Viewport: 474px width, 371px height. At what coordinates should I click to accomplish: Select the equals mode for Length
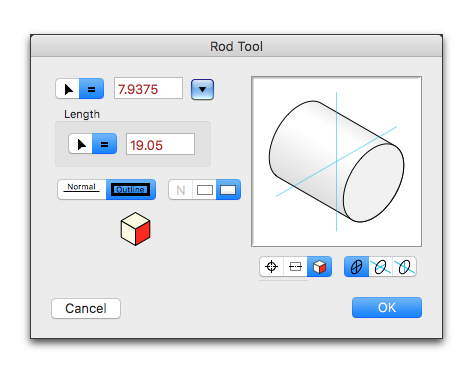[x=104, y=144]
